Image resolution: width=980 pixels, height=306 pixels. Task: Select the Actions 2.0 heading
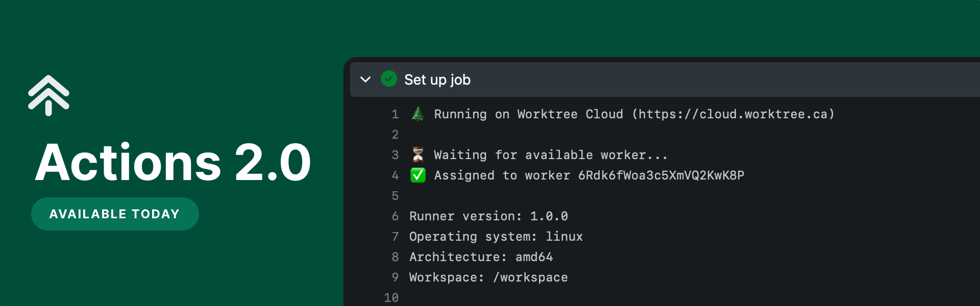point(173,162)
